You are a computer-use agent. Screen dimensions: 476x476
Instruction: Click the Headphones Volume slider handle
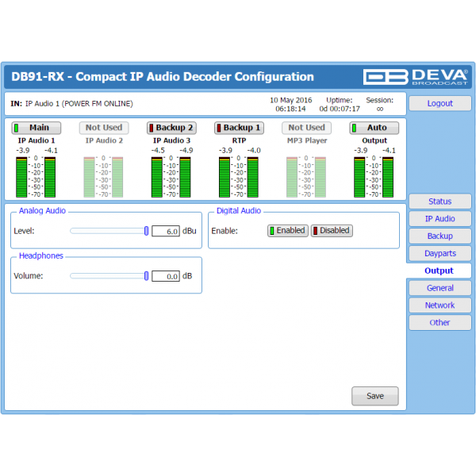pos(146,276)
